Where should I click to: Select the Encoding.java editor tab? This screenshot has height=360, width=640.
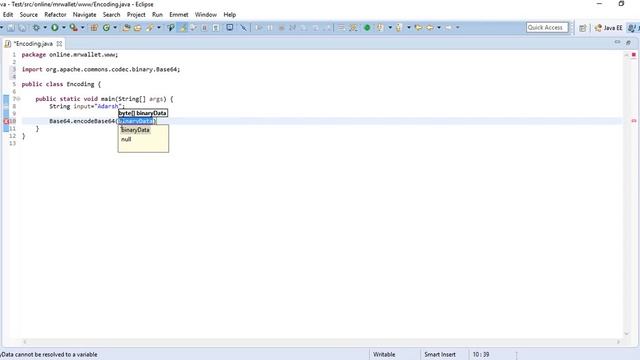33,44
